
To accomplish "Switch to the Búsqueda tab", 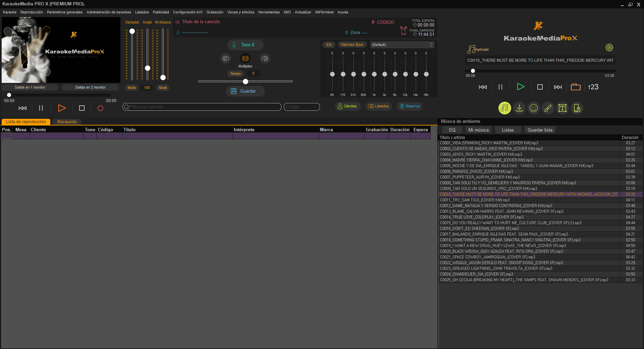I will (67, 122).
